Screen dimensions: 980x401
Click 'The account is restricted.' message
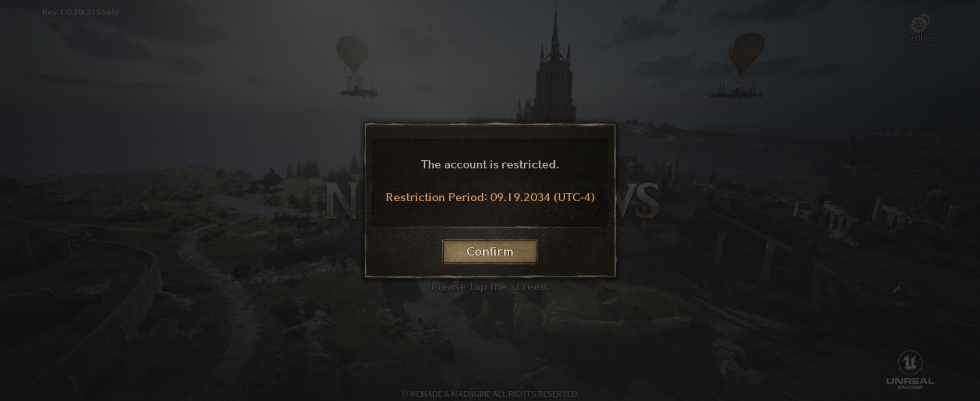click(490, 164)
